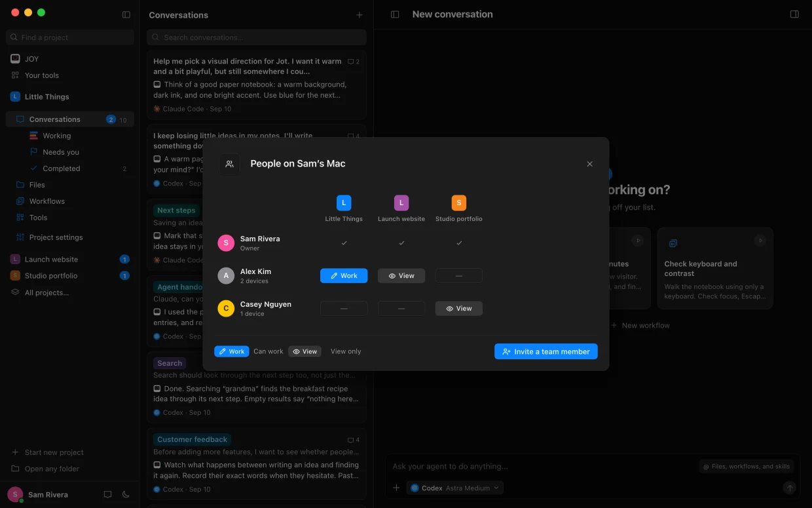
Task: Click the Launch website column project icon
Action: pyautogui.click(x=401, y=203)
